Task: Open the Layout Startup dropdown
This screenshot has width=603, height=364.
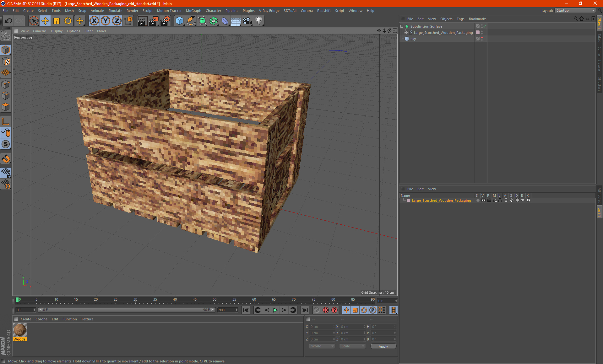Action: click(x=575, y=10)
